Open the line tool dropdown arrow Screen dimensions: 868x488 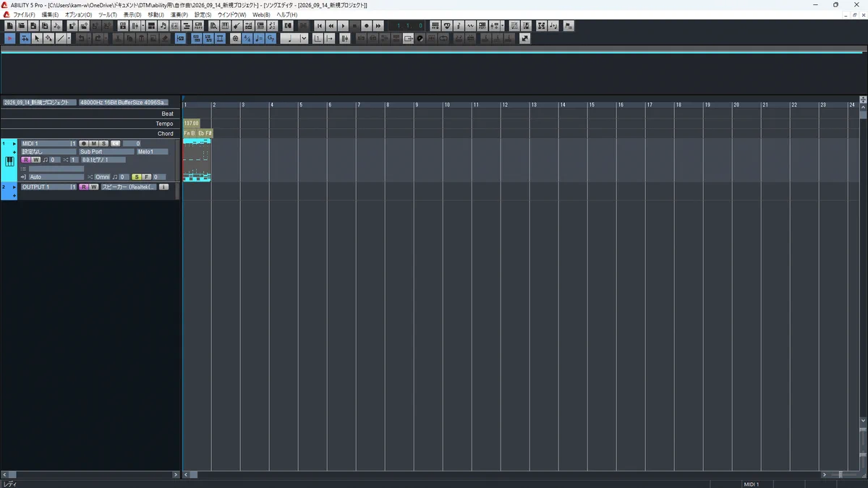[x=69, y=38]
